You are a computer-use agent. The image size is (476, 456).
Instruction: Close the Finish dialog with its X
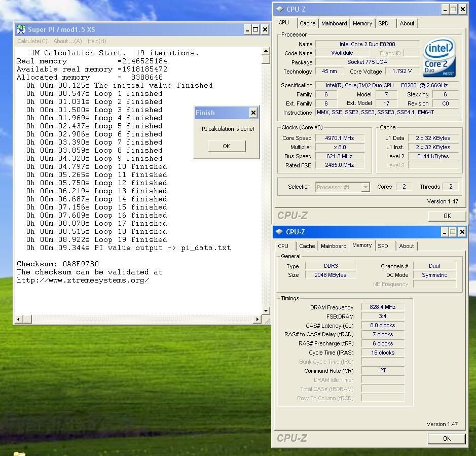tap(253, 113)
